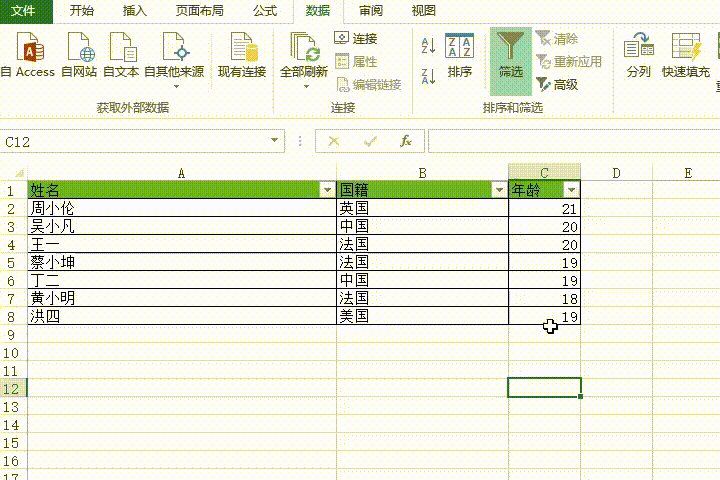Sort ascending with the A-Z icon
The image size is (720, 480).
click(x=428, y=45)
